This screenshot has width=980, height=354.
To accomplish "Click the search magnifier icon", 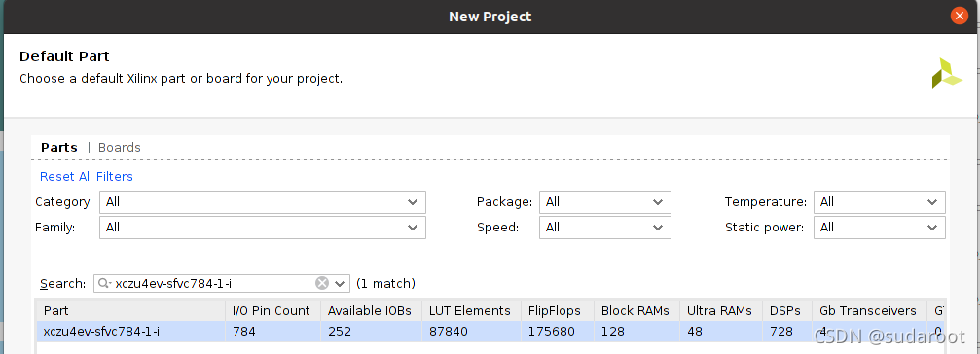I will click(104, 283).
